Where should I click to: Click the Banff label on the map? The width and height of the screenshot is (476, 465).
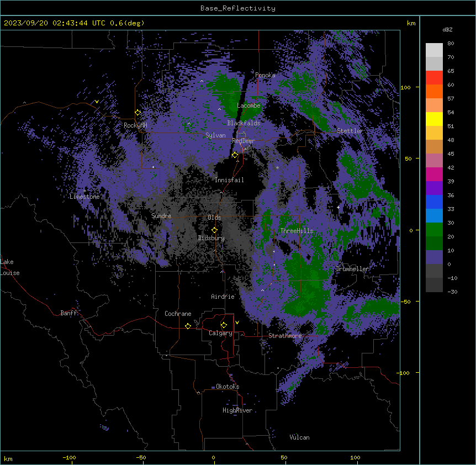click(x=69, y=313)
